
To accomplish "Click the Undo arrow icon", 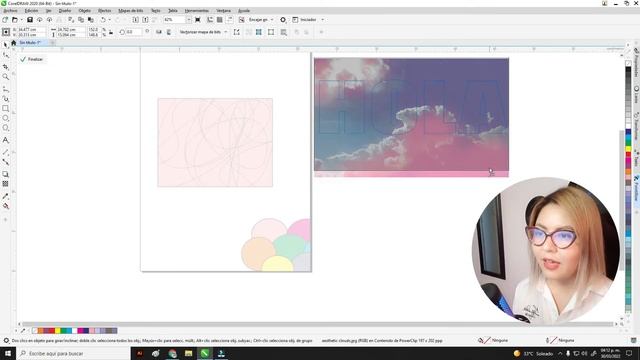I will 103,20.
